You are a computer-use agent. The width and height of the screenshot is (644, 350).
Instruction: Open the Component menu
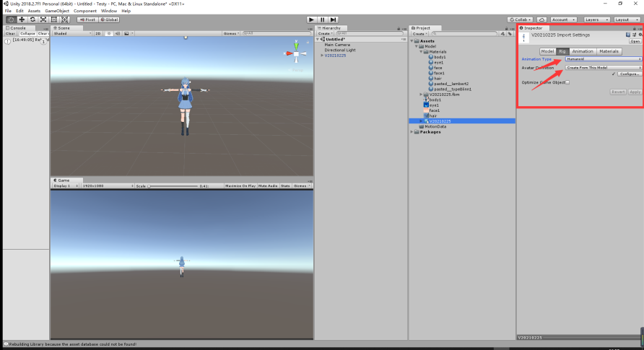click(x=85, y=11)
